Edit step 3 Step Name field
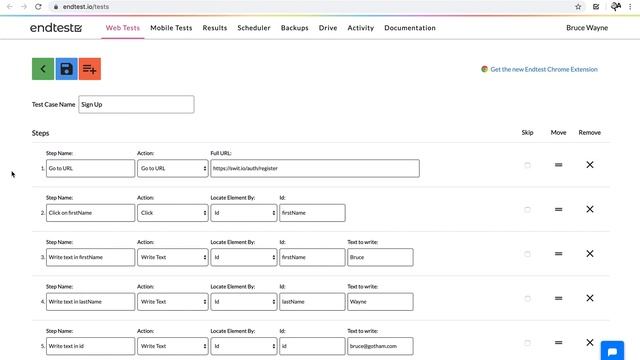Viewport: 640px width, 360px height. point(90,257)
